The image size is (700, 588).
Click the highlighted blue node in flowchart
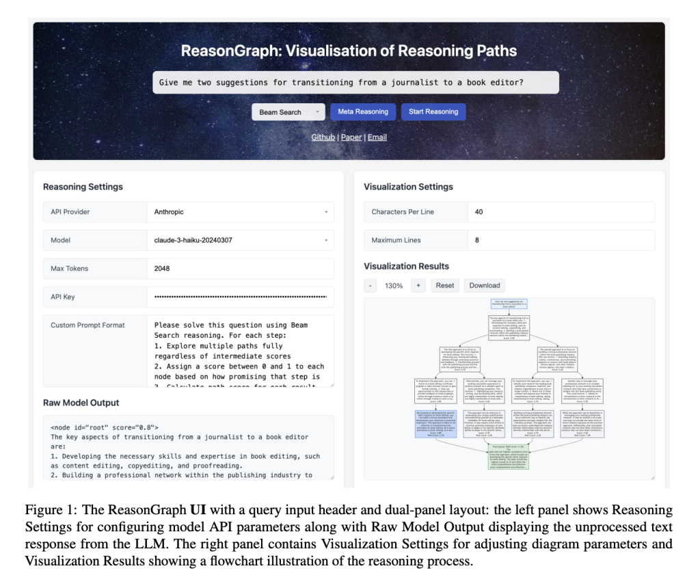[x=435, y=424]
